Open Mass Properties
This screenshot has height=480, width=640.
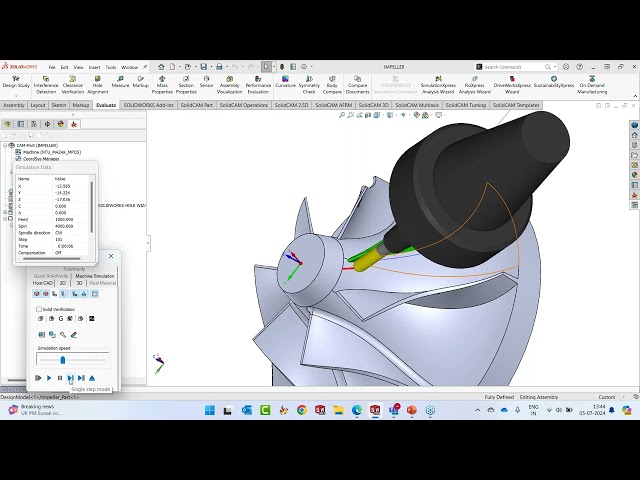pyautogui.click(x=162, y=85)
